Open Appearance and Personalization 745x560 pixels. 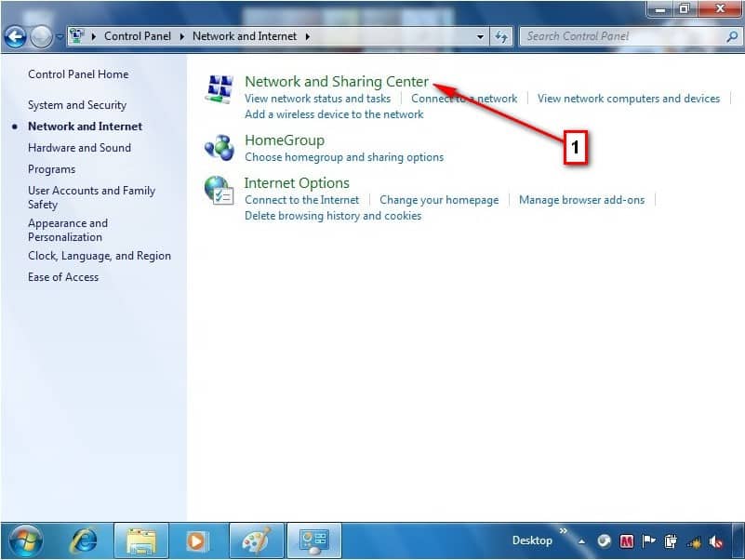[68, 230]
